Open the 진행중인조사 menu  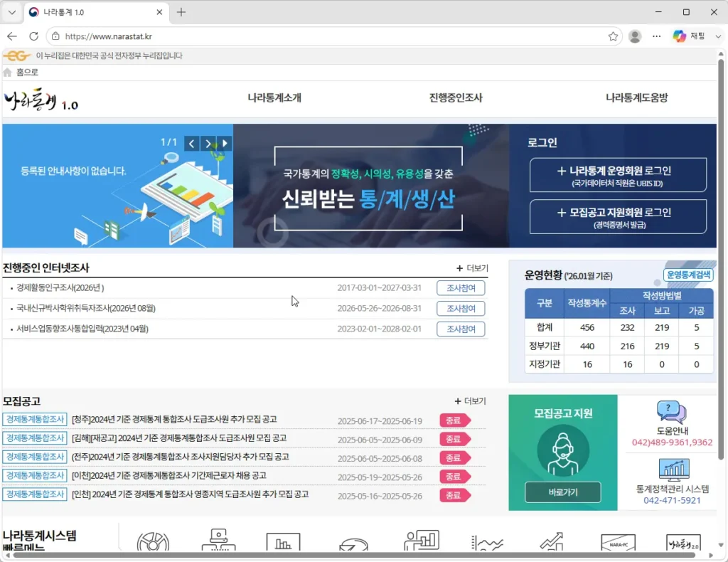click(456, 97)
